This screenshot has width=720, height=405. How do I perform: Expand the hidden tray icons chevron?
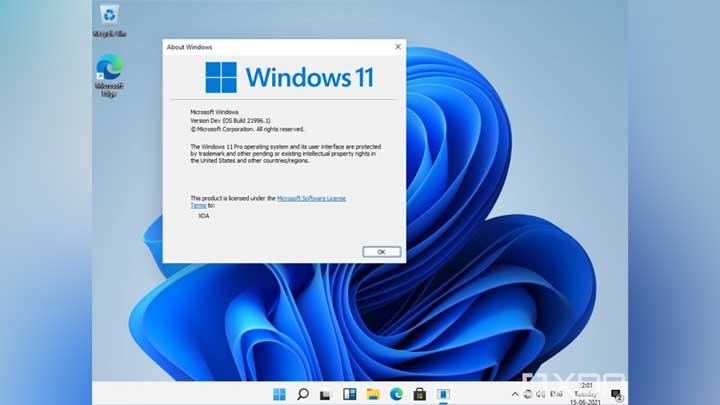tap(515, 394)
